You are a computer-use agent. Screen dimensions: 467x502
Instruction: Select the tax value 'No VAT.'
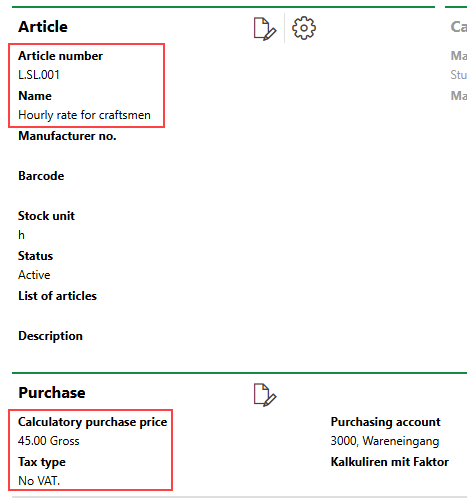[39, 481]
